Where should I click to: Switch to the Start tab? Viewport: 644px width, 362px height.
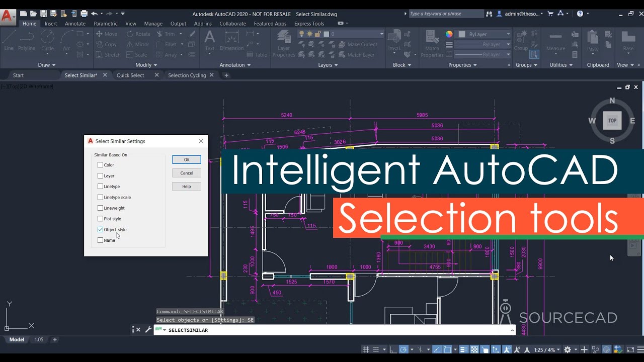click(18, 75)
